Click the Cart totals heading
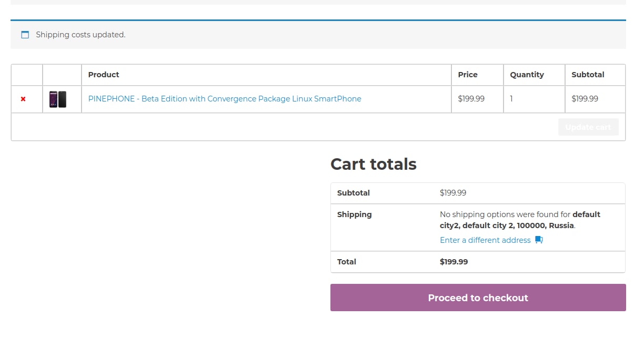 (x=374, y=164)
